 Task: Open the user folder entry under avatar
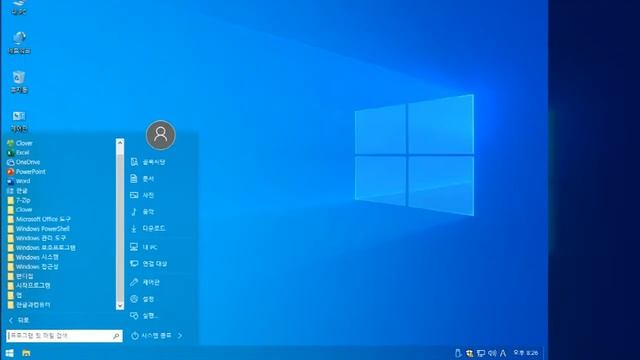[x=147, y=162]
